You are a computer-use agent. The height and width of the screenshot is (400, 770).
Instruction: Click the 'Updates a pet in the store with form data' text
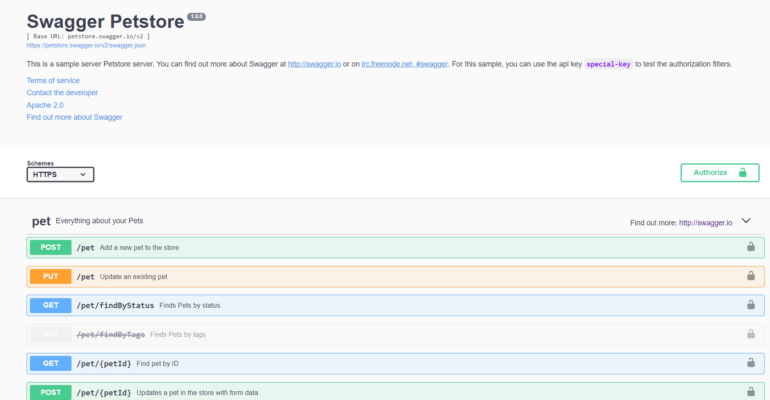197,393
